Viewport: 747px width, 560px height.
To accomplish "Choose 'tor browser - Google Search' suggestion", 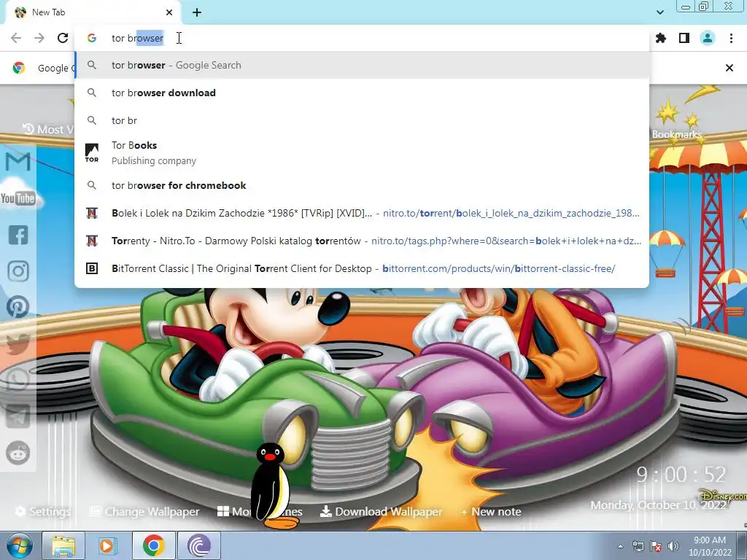I will [362, 65].
